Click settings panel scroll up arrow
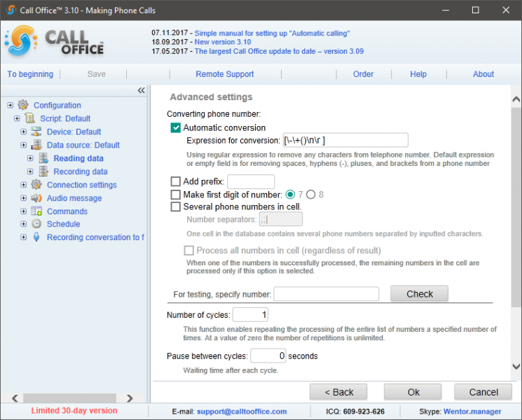The image size is (522, 420). pyautogui.click(x=516, y=99)
